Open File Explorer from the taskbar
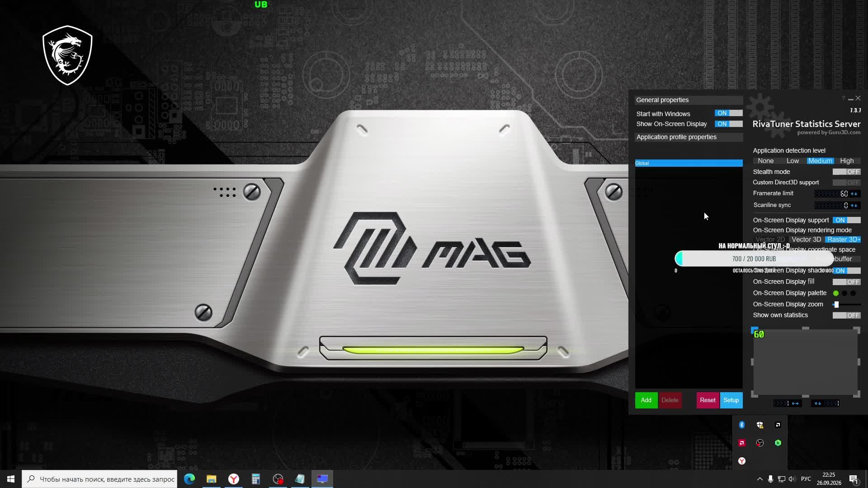 click(x=212, y=479)
